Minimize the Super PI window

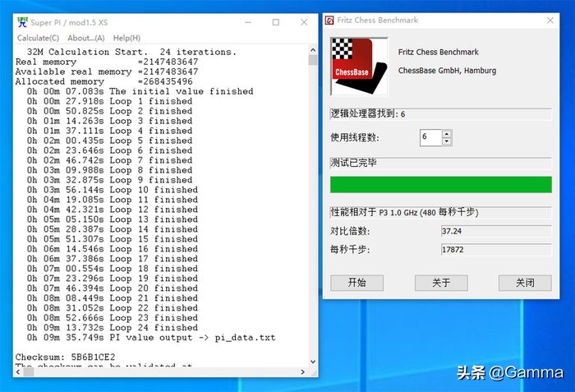tap(248, 22)
